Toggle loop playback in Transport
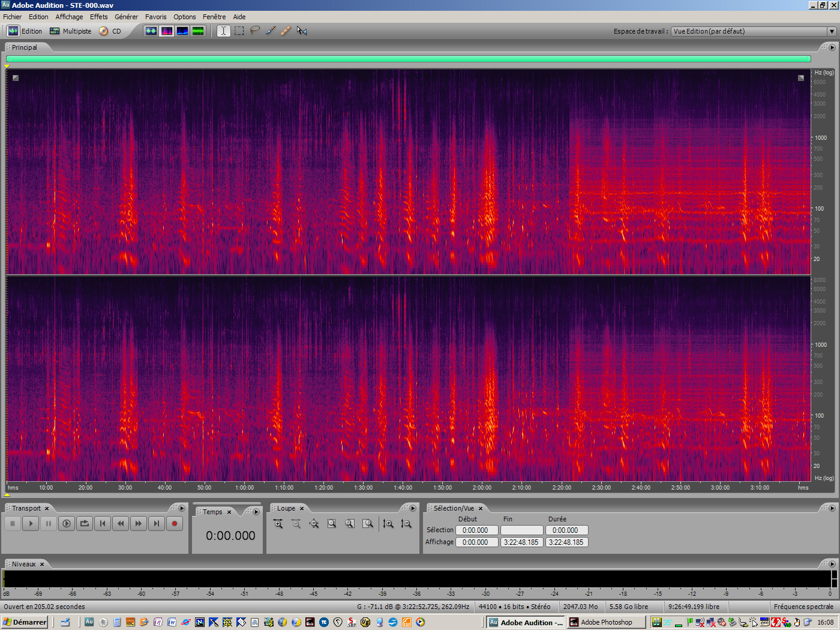Screen dimensions: 840x630 pyautogui.click(x=85, y=524)
